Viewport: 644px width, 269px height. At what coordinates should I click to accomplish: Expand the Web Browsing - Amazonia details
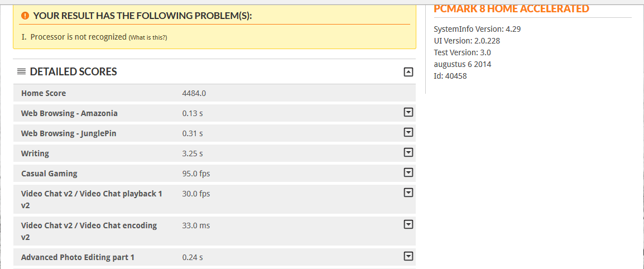(x=408, y=113)
